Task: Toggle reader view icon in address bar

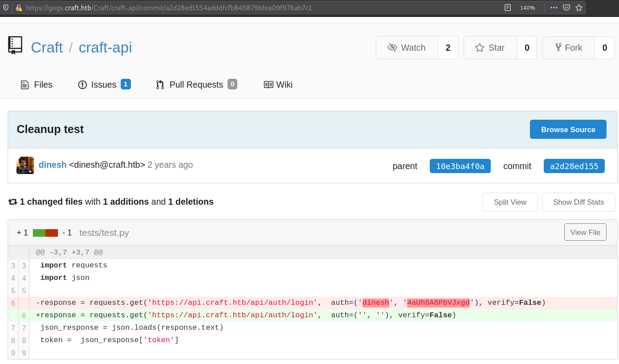Action: [x=508, y=8]
